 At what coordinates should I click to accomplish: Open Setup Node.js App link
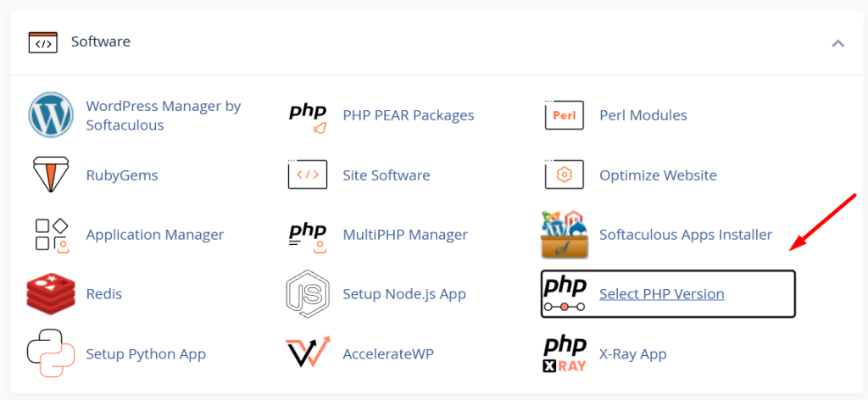(x=404, y=294)
